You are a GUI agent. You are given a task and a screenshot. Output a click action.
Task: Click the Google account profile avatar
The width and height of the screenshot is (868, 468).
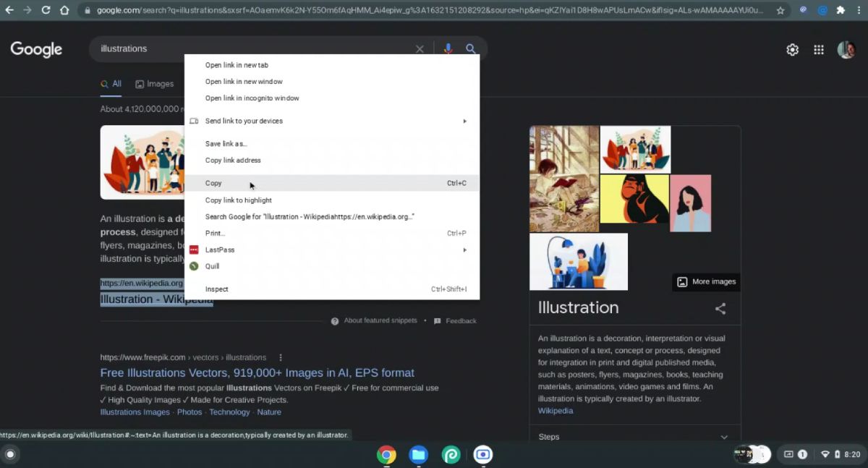[846, 49]
